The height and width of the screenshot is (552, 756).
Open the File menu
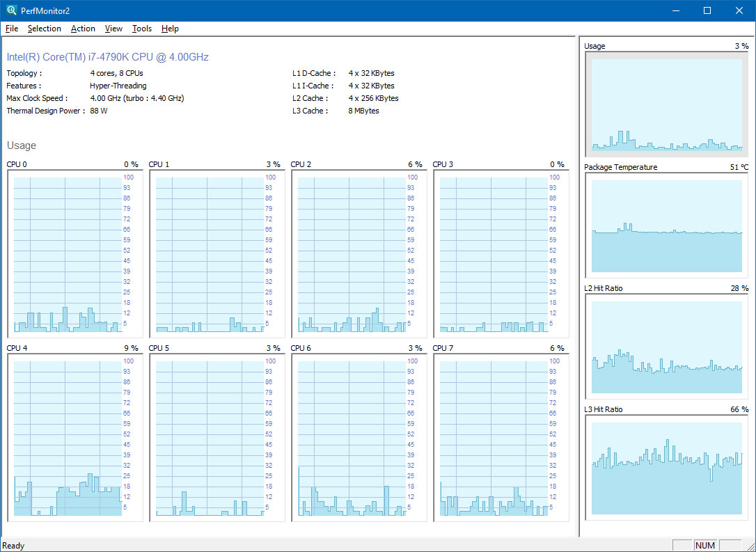tap(11, 29)
